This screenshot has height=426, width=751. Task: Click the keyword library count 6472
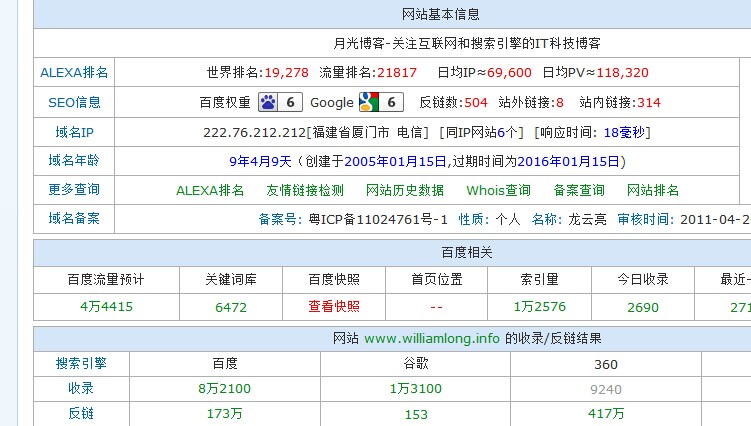click(x=231, y=307)
